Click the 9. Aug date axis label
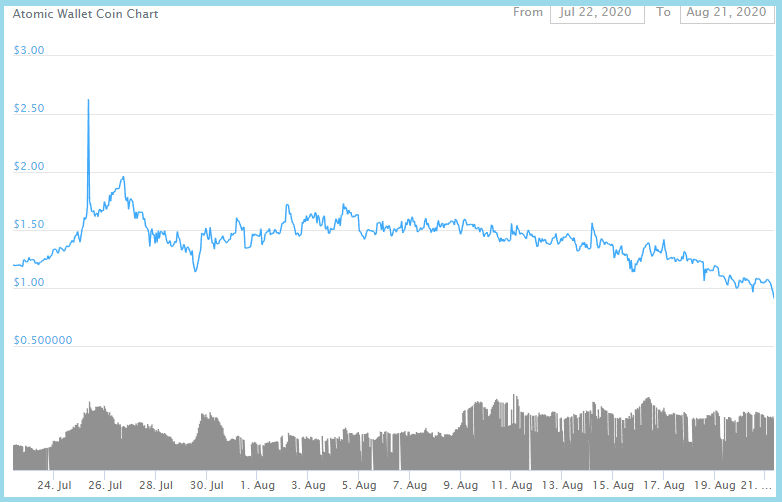782x502 pixels. point(460,485)
